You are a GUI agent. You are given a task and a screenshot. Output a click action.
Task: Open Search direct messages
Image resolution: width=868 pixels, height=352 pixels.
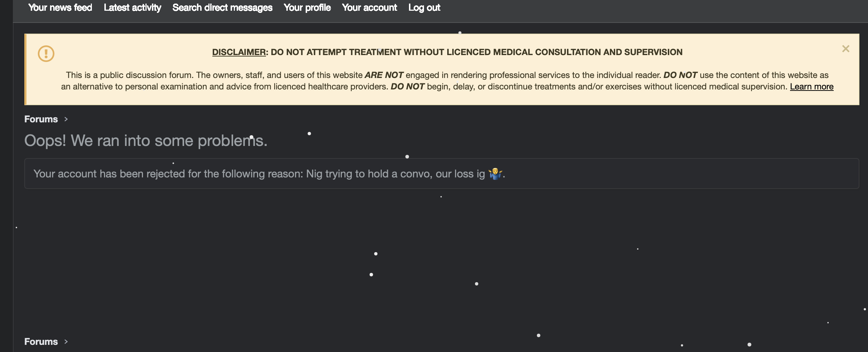[222, 8]
